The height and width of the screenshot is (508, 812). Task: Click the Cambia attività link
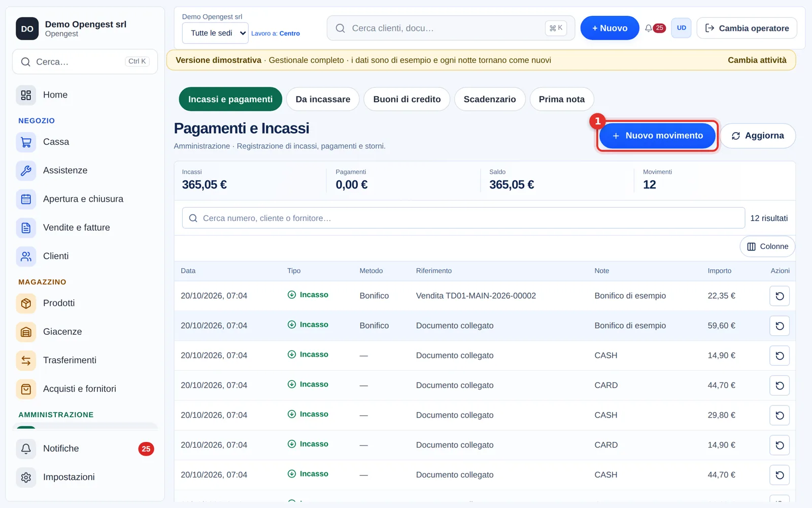(757, 60)
